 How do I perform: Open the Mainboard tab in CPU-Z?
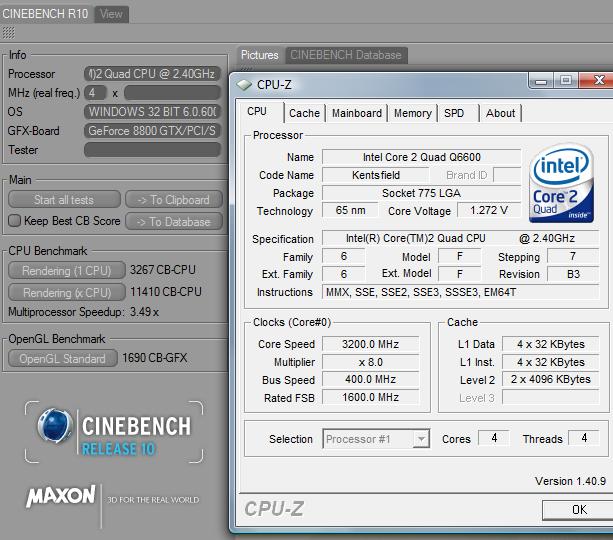(x=357, y=113)
